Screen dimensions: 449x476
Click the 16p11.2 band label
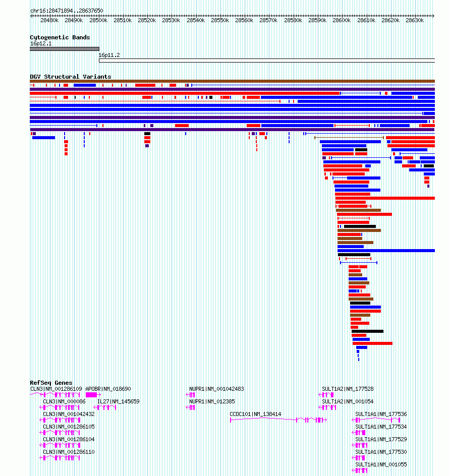coord(109,55)
